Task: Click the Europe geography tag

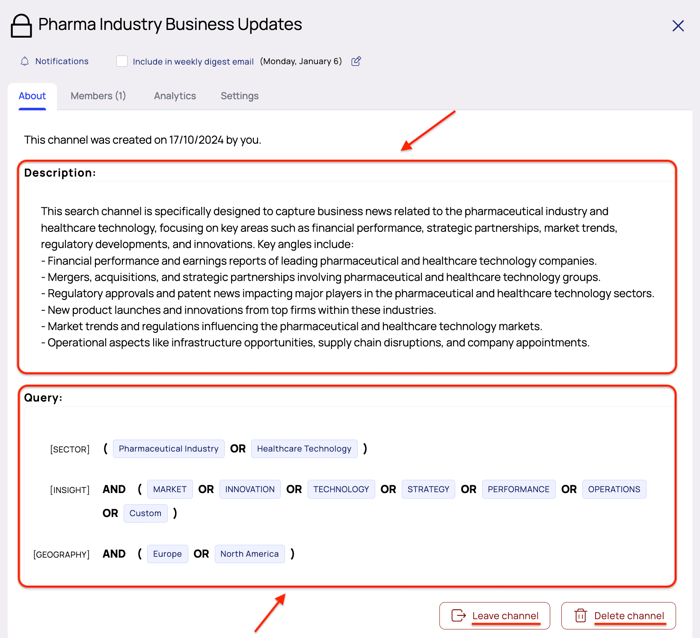Action: tap(168, 554)
